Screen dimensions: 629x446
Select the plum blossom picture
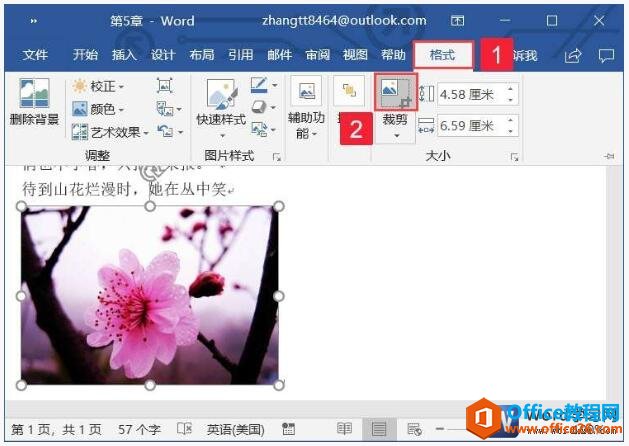150,295
